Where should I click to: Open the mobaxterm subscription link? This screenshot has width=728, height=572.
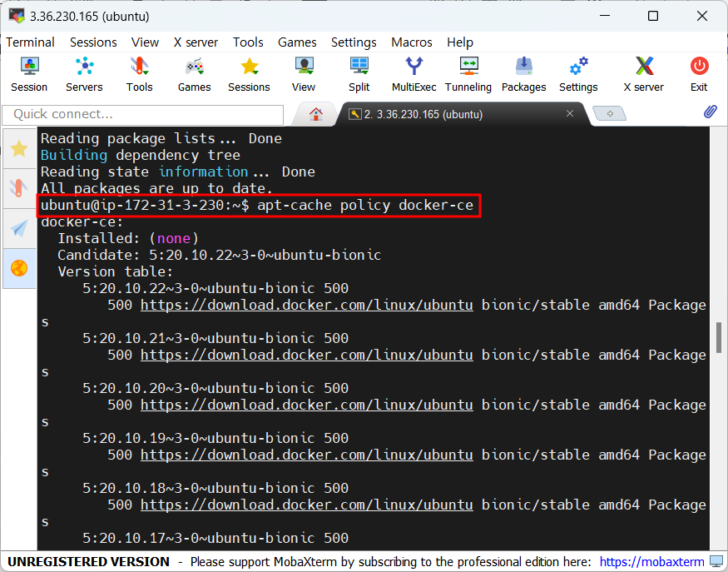[x=651, y=562]
